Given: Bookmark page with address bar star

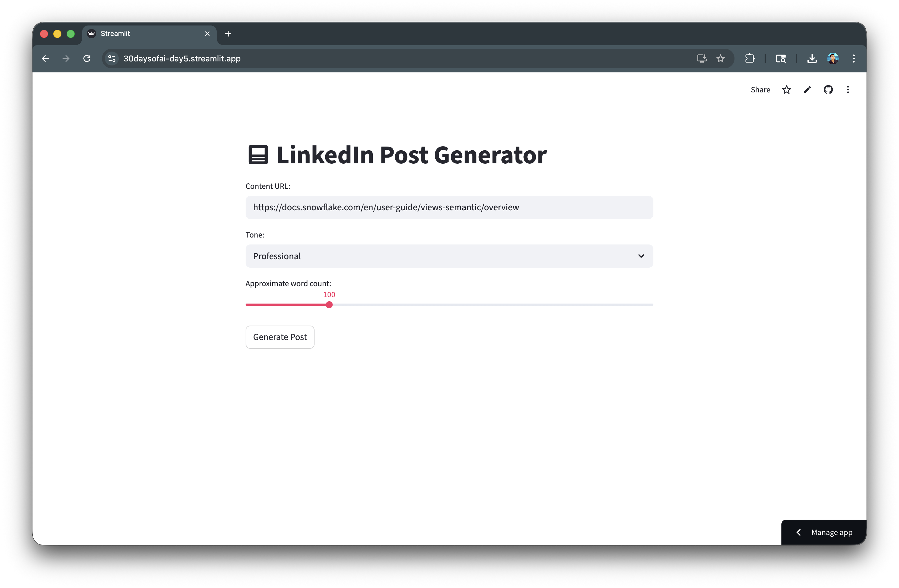Looking at the screenshot, I should click(721, 59).
